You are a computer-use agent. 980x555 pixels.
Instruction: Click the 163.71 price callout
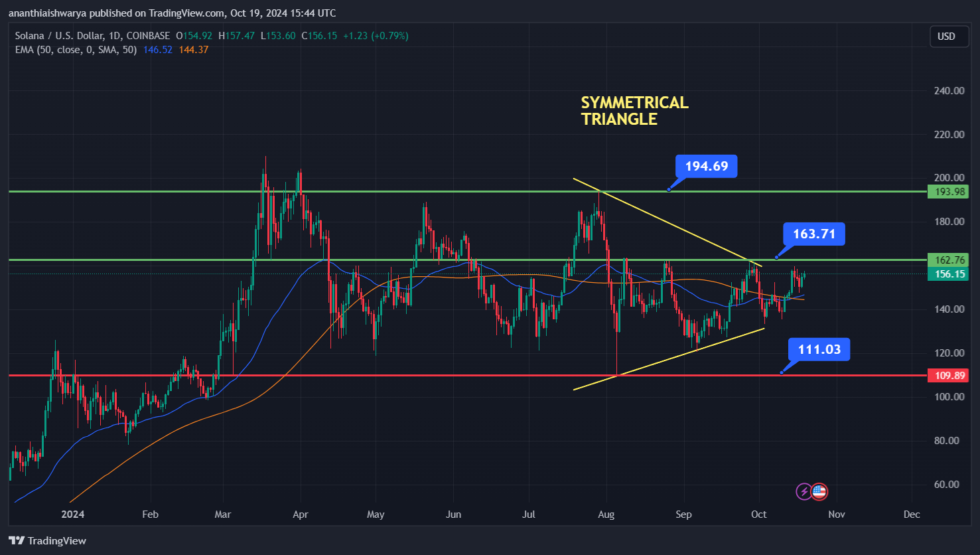pos(813,234)
